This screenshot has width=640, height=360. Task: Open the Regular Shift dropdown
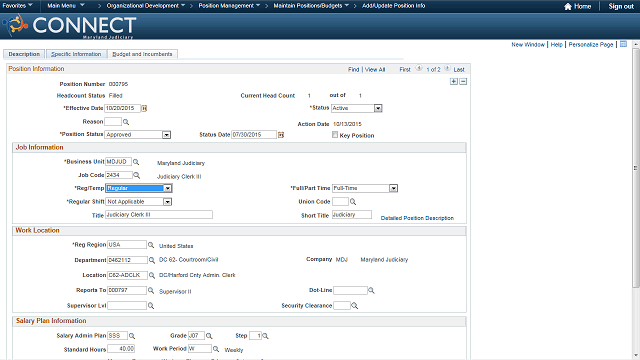(167, 202)
